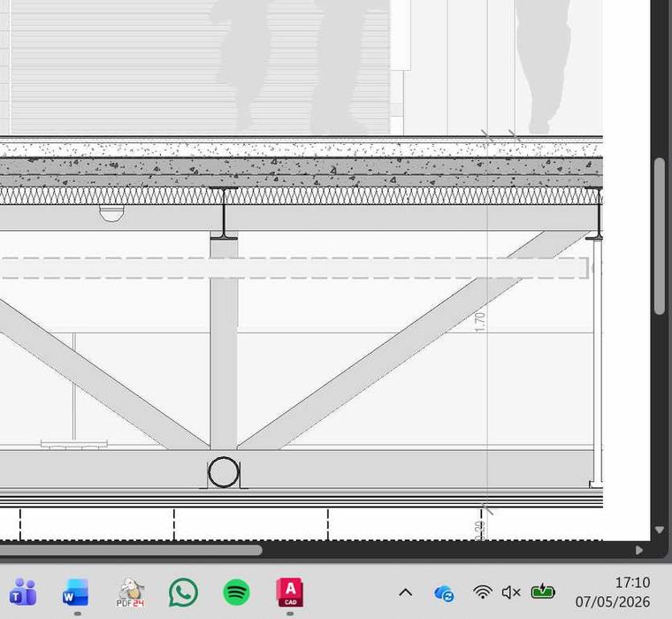Click the vertical scrollbar thumb
Screen dimensions: 672x619
(661, 236)
